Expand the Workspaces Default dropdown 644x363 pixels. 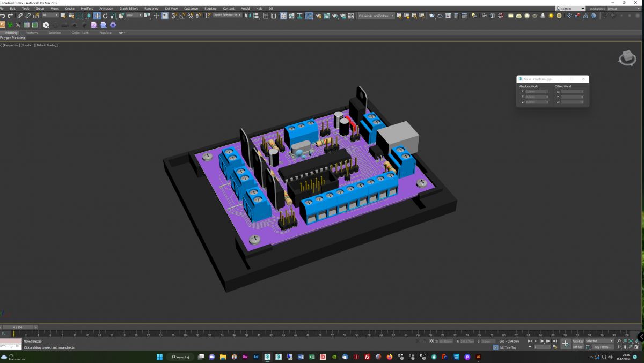[623, 9]
